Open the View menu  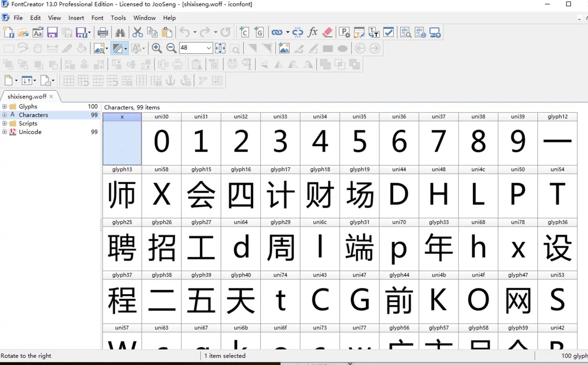54,18
